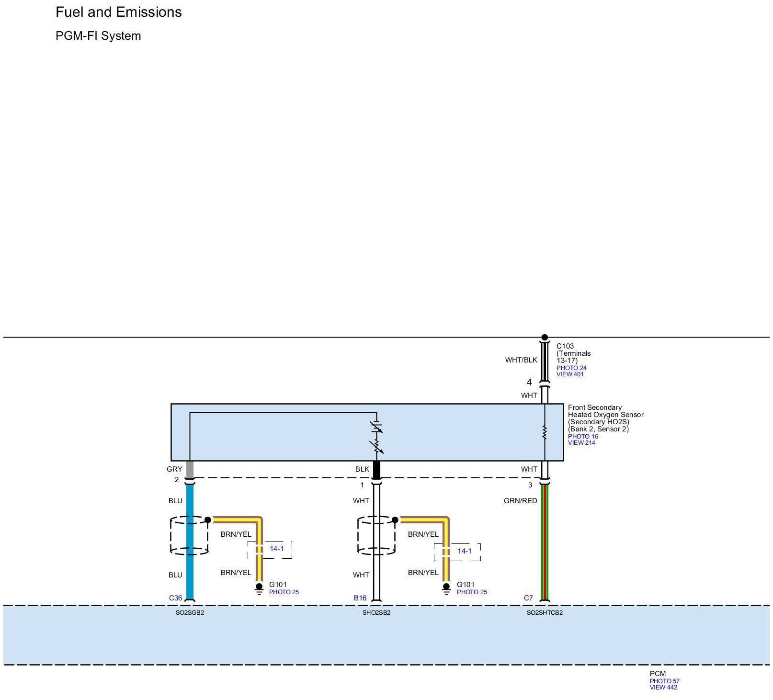Follow the 14-1 reference beside the BLU wire
The width and height of the screenshot is (773, 700).
coord(276,548)
